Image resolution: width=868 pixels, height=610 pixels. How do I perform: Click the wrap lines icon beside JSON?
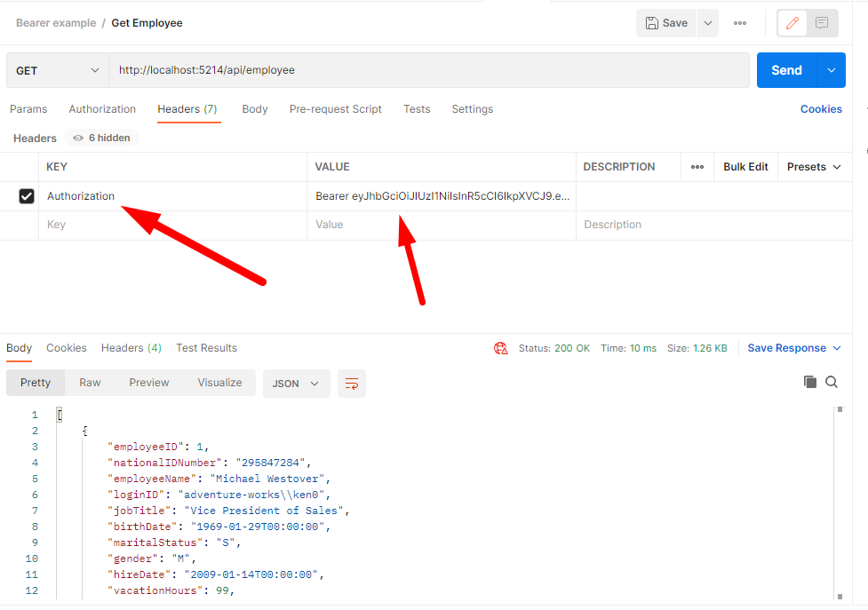[x=352, y=384]
